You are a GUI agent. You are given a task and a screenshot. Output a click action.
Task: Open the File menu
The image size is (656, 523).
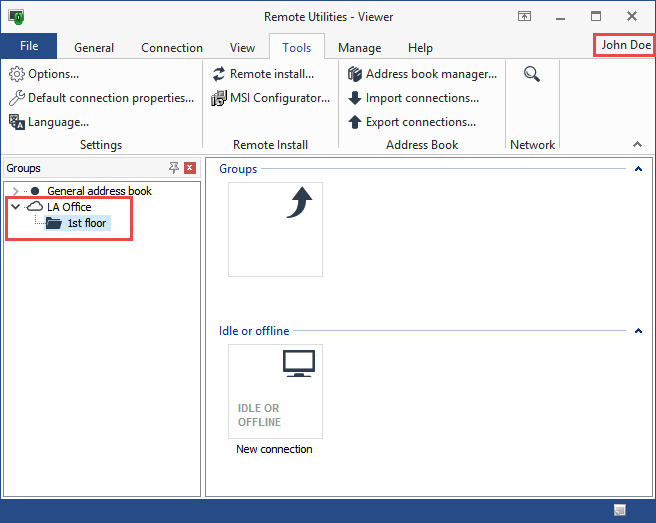tap(29, 46)
